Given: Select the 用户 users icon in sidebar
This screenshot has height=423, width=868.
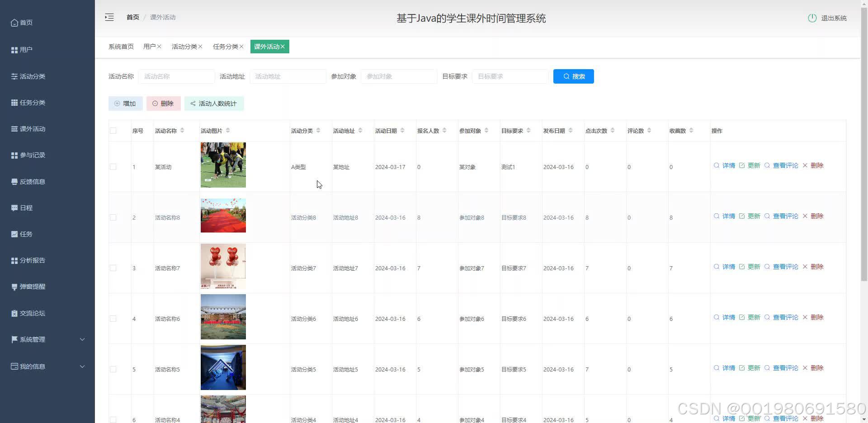Looking at the screenshot, I should click(x=14, y=49).
